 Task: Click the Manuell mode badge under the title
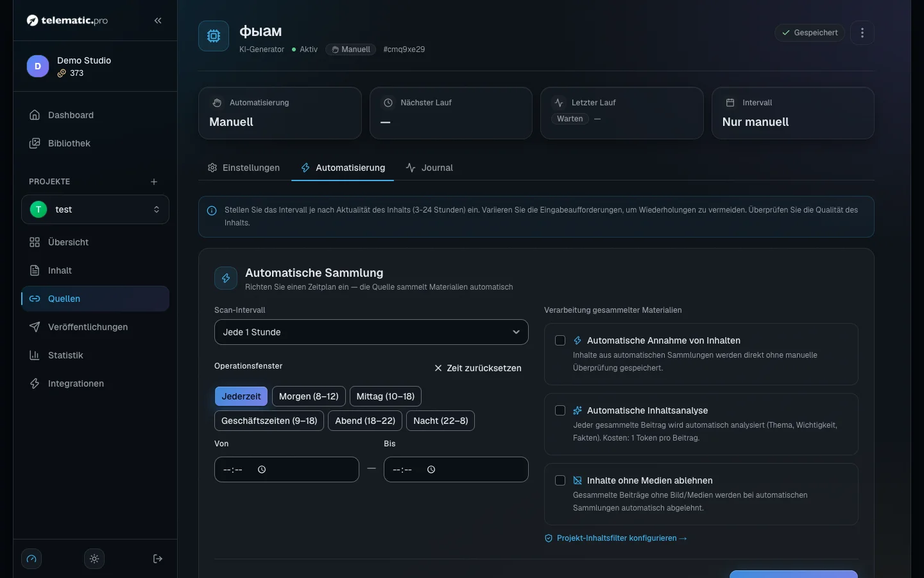[x=351, y=49]
